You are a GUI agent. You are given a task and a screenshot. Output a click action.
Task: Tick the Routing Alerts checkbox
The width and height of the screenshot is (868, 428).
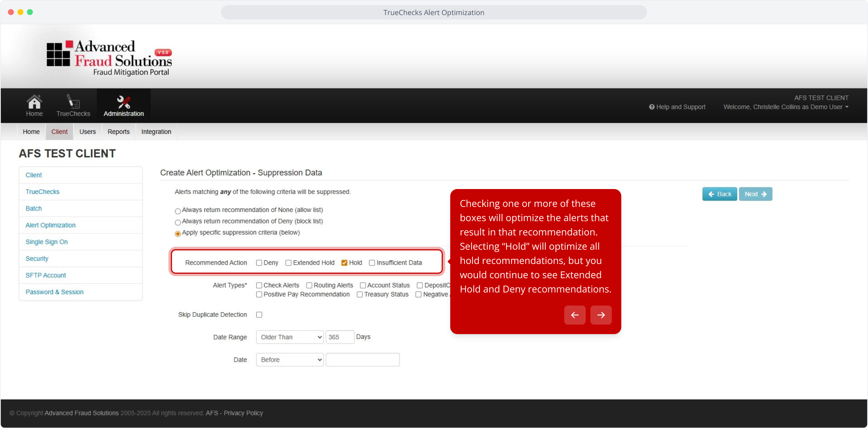(x=309, y=285)
